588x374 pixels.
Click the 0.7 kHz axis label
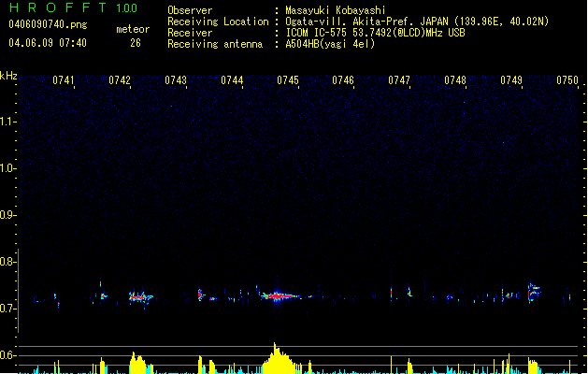7,309
